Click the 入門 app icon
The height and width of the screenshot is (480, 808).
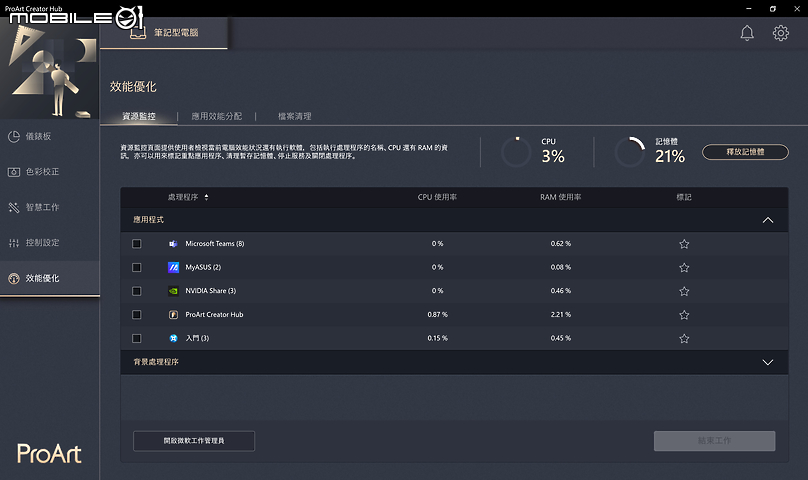(173, 338)
